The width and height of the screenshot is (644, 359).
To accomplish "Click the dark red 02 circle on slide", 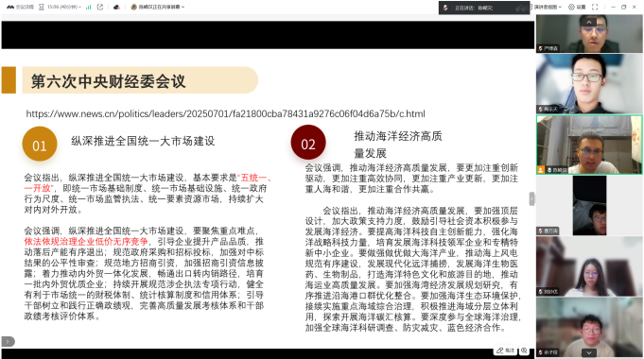I will coord(308,143).
